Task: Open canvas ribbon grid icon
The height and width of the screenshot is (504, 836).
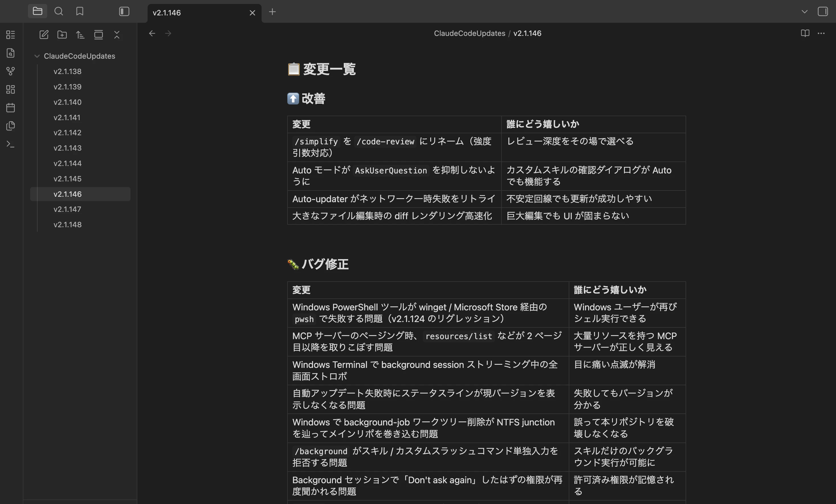Action: pyautogui.click(x=11, y=89)
